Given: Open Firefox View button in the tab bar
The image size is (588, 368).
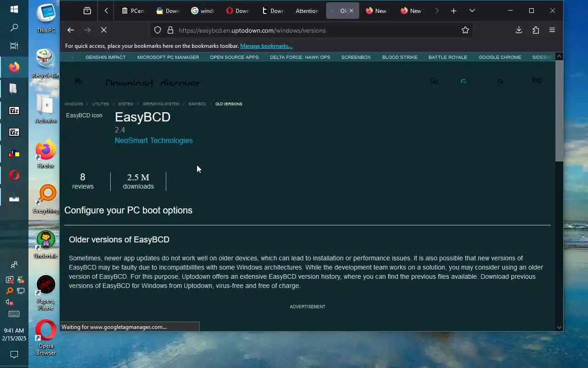Looking at the screenshot, I should tap(87, 11).
